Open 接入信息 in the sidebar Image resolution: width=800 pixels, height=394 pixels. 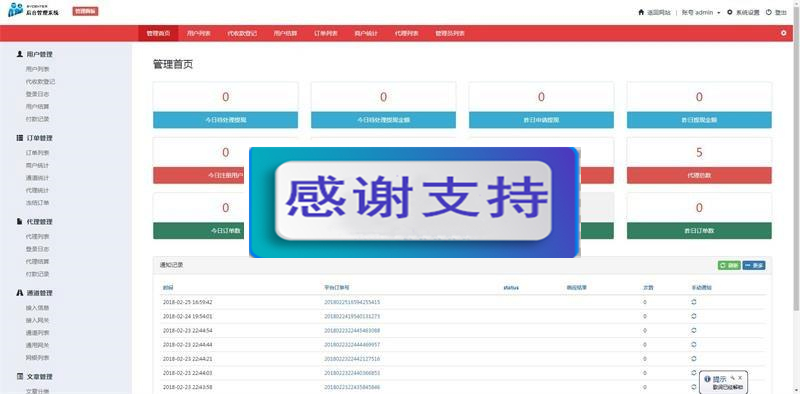click(37, 308)
